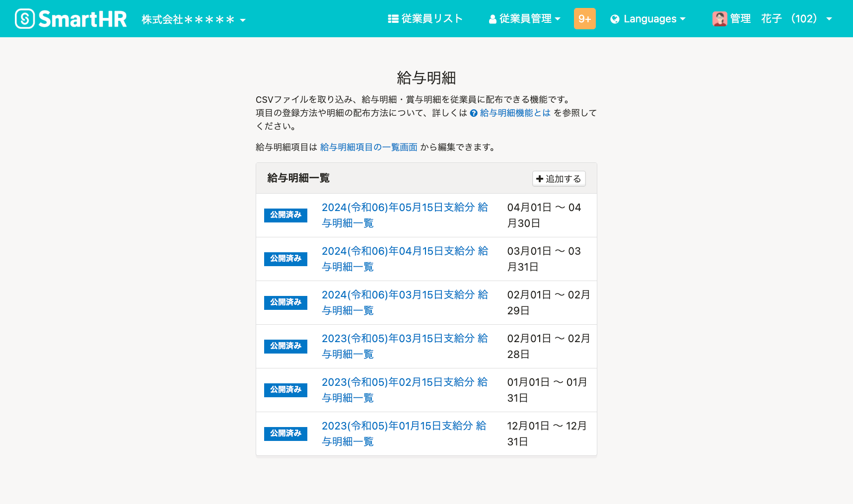
Task: Click 公開済み badge on 2024年03月 row
Action: tap(285, 302)
